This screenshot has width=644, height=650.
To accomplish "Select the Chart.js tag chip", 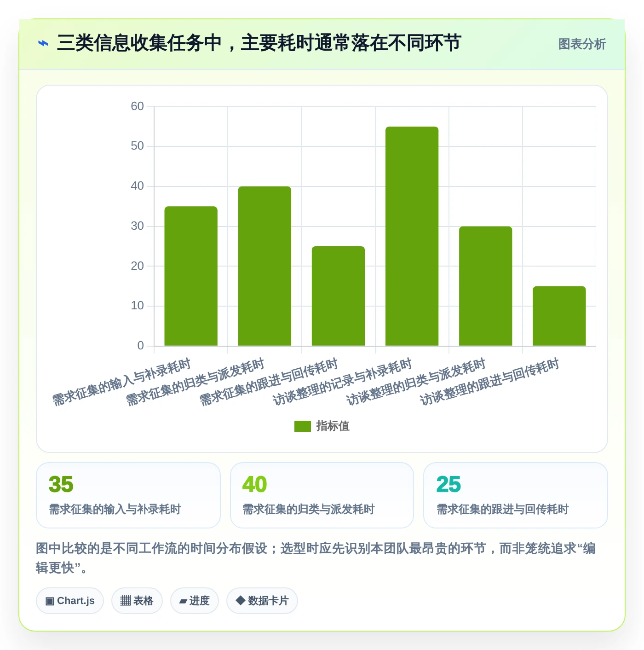I will coord(70,601).
